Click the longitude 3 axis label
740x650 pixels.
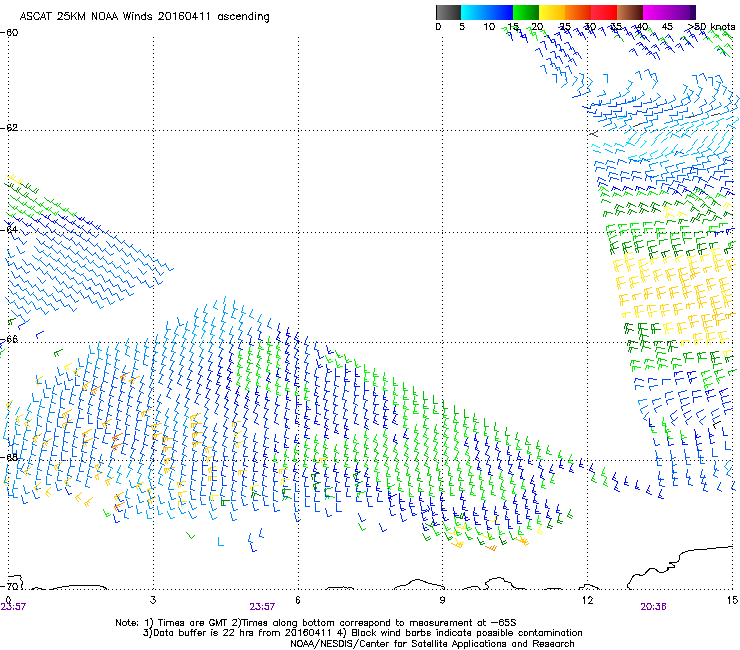(x=153, y=600)
